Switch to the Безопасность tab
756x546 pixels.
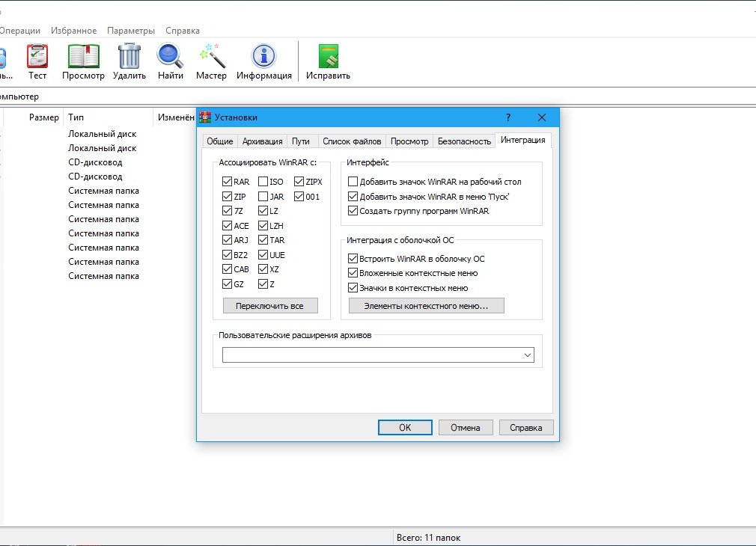click(464, 141)
